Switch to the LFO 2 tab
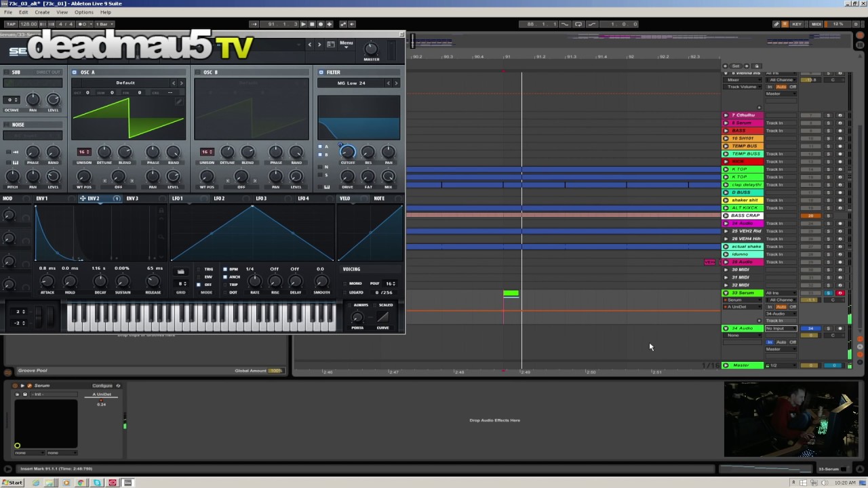868x488 pixels. (219, 199)
